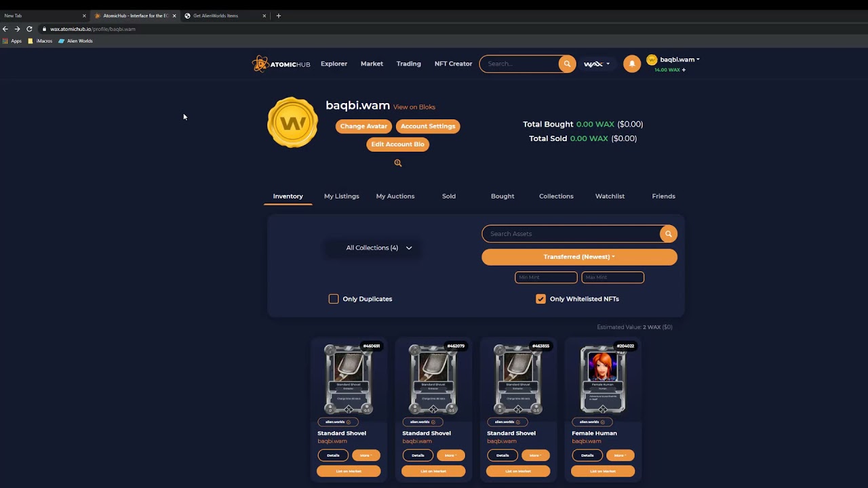Click the alien.worlds badge on shovel #460691

[338, 422]
